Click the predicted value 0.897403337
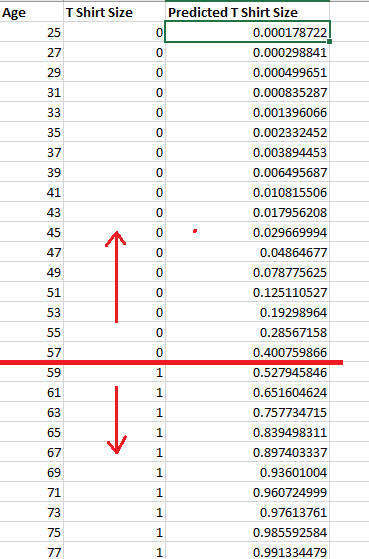Viewport: 369px width, 559px height. 247,452
